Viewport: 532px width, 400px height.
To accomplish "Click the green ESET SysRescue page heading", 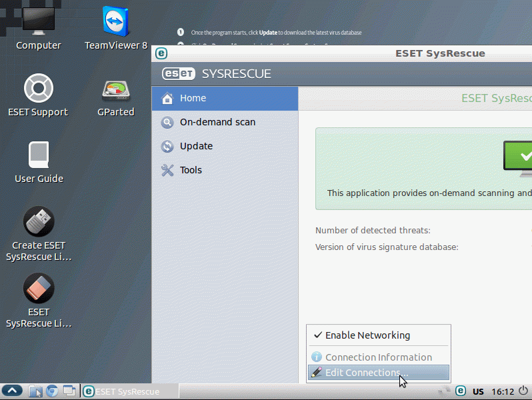I will click(497, 99).
